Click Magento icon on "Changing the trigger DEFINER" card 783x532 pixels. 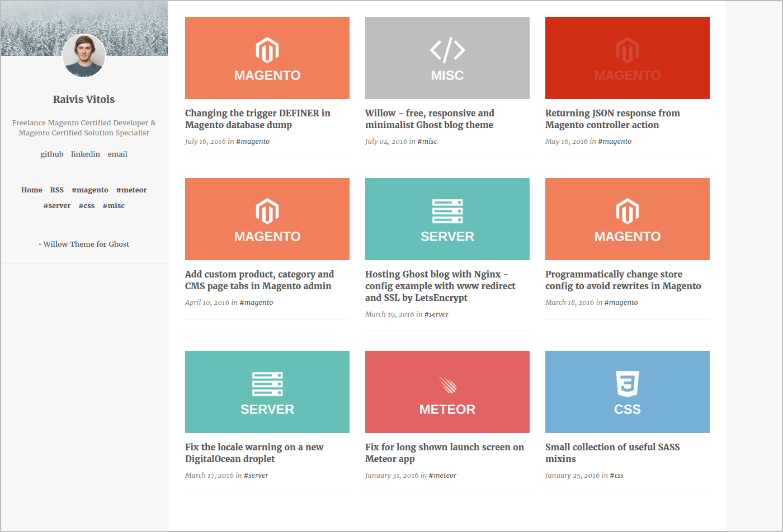click(267, 50)
